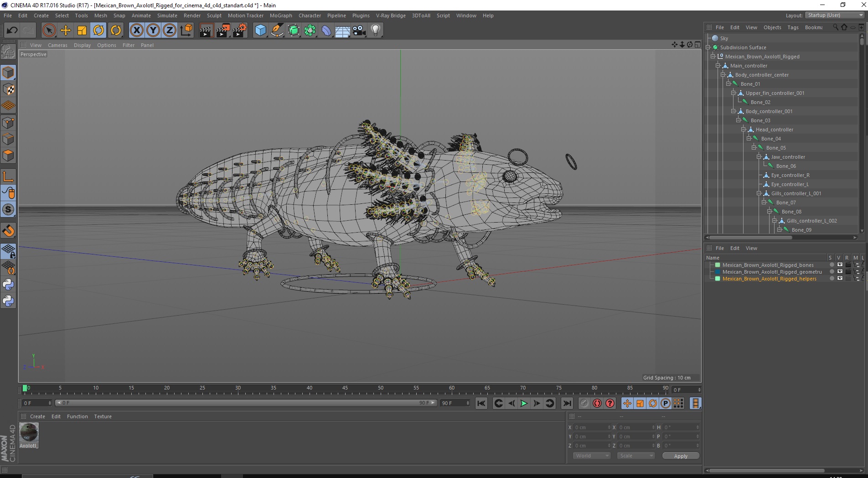Select the Live Selection tool
This screenshot has width=868, height=478.
[x=49, y=31]
